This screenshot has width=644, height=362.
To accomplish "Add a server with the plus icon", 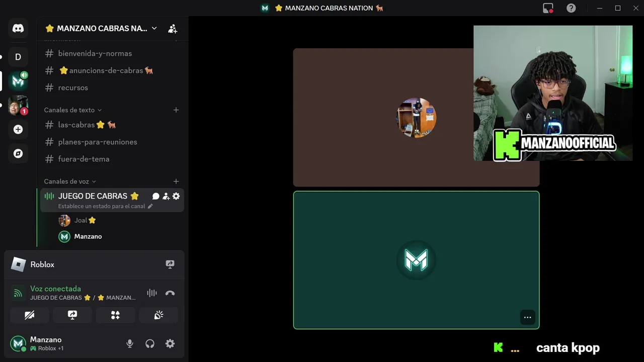I will point(18,129).
